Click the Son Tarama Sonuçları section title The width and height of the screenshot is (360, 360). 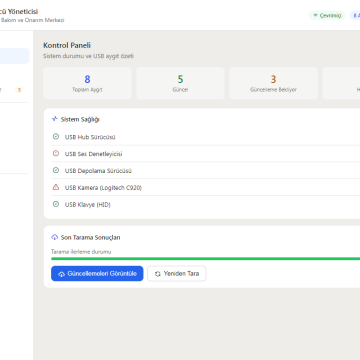90,237
